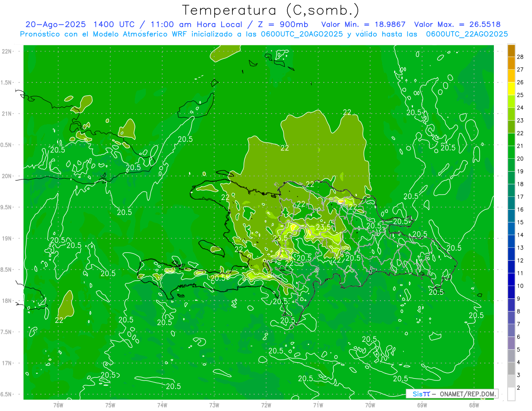
Task: Pick purple colour bar segment between 6 and 7
Action: point(511,330)
